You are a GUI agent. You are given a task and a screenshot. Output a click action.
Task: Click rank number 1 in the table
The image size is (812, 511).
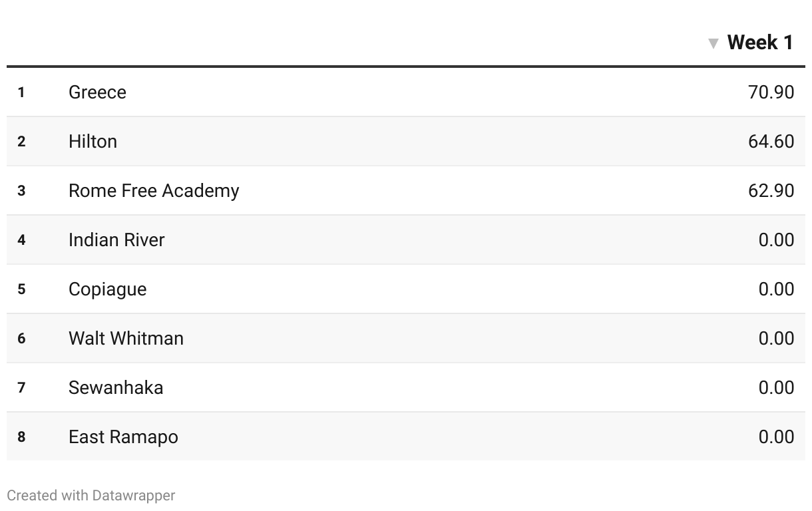21,92
